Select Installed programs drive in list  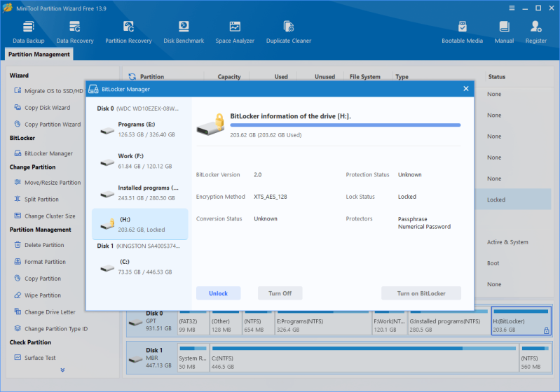pos(140,193)
